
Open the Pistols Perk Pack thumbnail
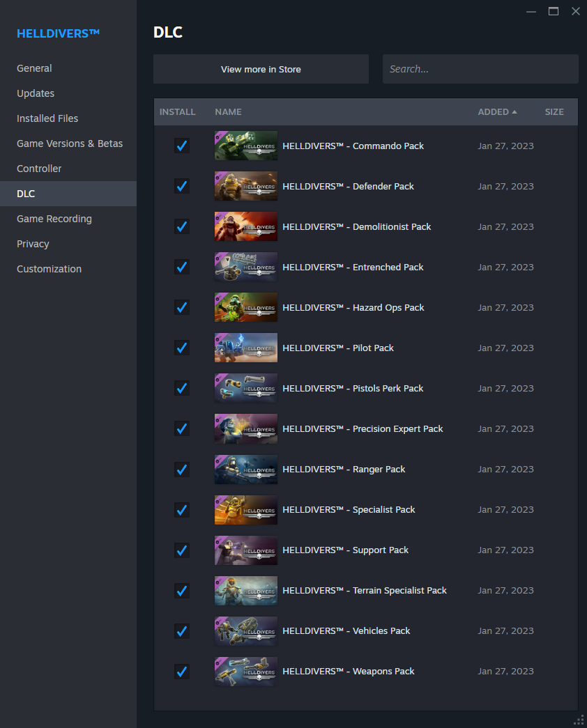246,388
